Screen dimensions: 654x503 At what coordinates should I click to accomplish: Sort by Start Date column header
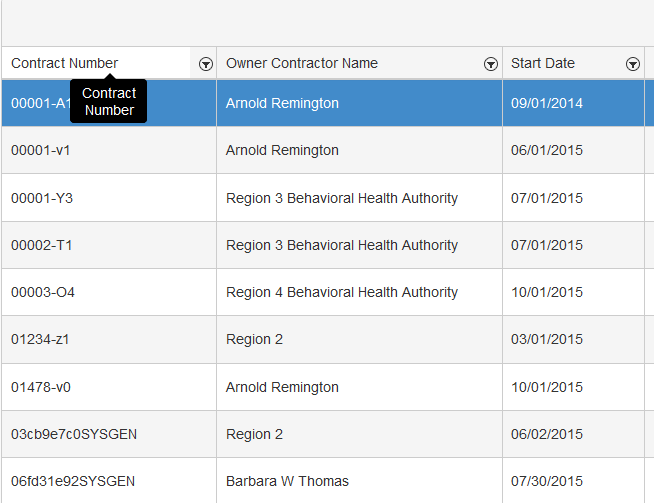543,63
